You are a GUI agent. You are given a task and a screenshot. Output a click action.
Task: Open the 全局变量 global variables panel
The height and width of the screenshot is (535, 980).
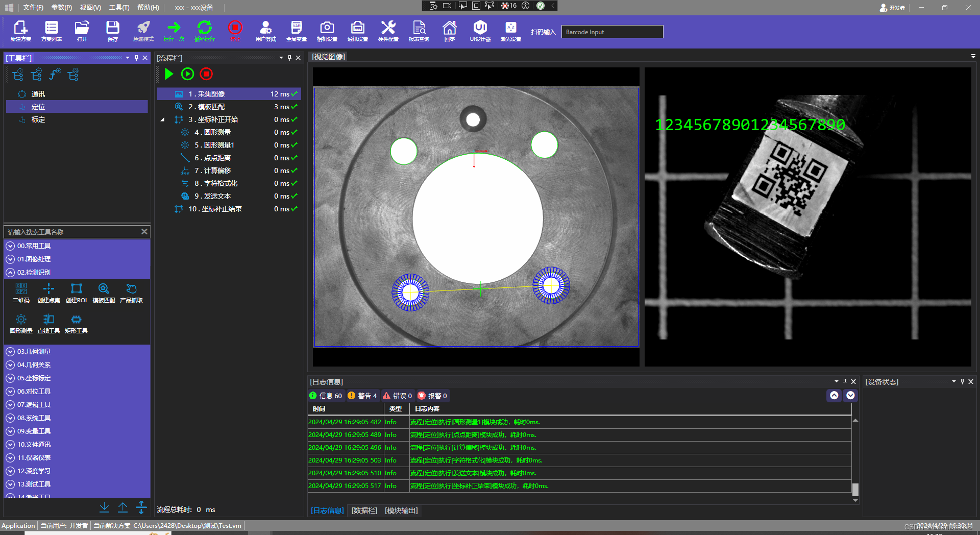point(296,31)
